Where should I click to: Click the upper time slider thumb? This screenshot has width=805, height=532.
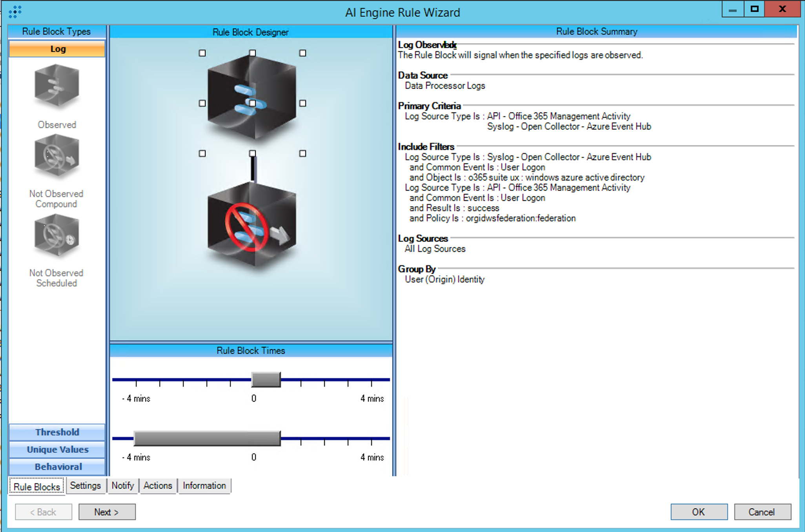(x=266, y=379)
